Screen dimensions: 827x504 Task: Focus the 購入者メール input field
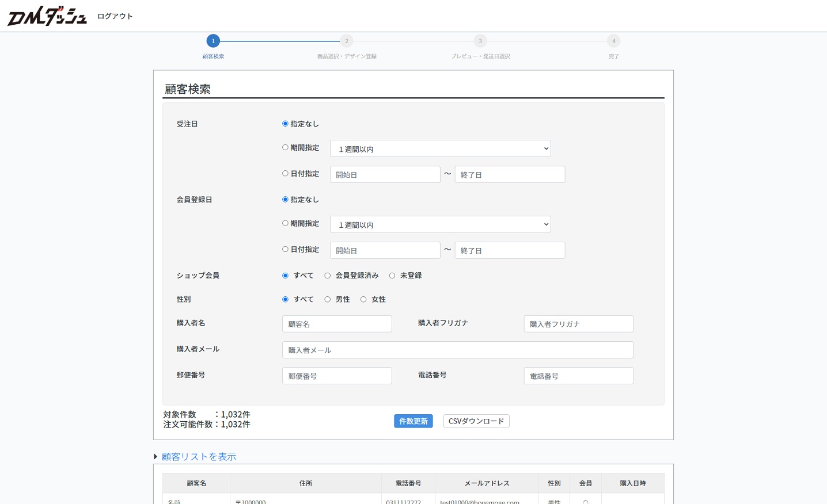tap(457, 350)
